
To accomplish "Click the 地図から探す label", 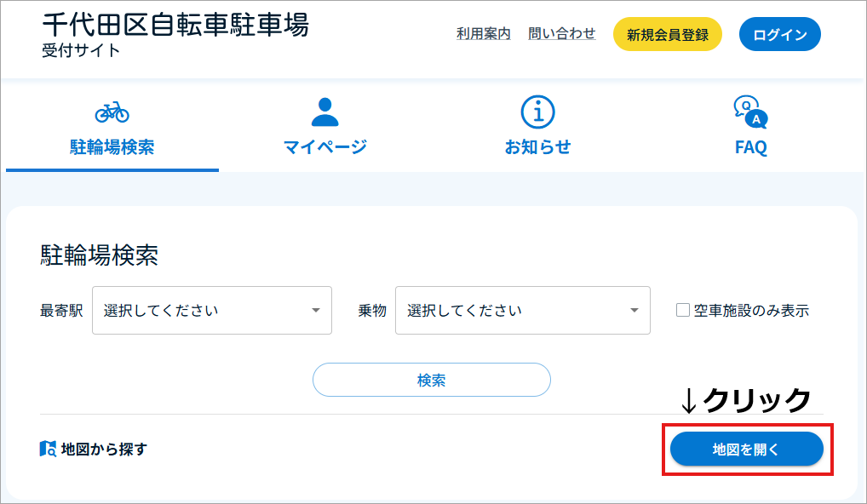I will (x=104, y=449).
